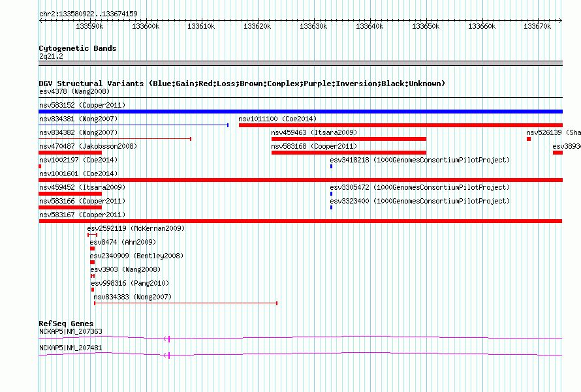Viewport: 581px width, 392px height.
Task: Click the 133650k ruler tick label
Action: tap(426, 26)
